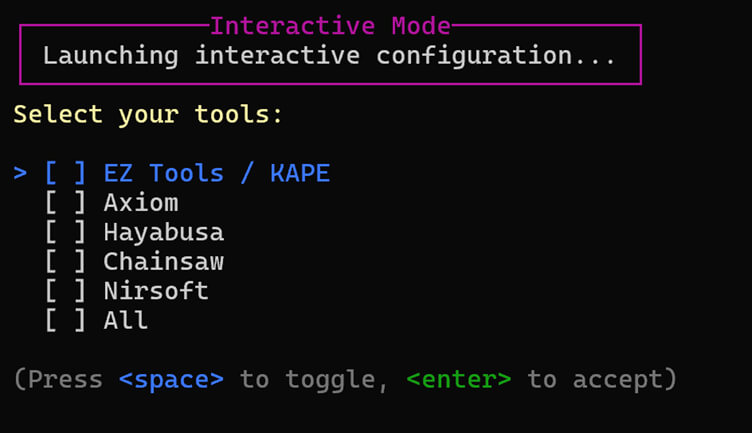Click the blue selection arrow cursor

click(21, 174)
